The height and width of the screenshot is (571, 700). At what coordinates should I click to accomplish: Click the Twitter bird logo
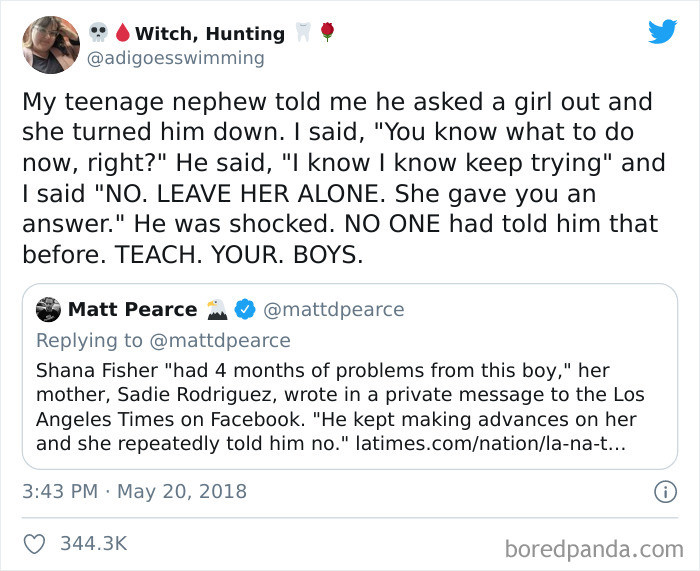click(662, 31)
